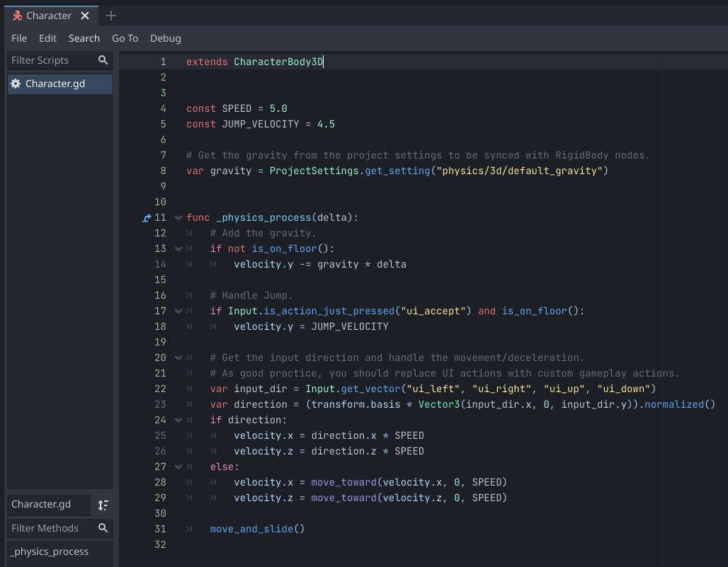This screenshot has height=567, width=728.
Task: Add a new scene tab with plus button
Action: coord(110,16)
